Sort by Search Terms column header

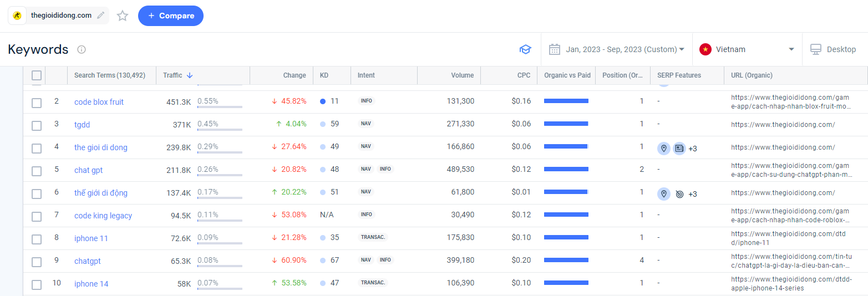click(110, 75)
